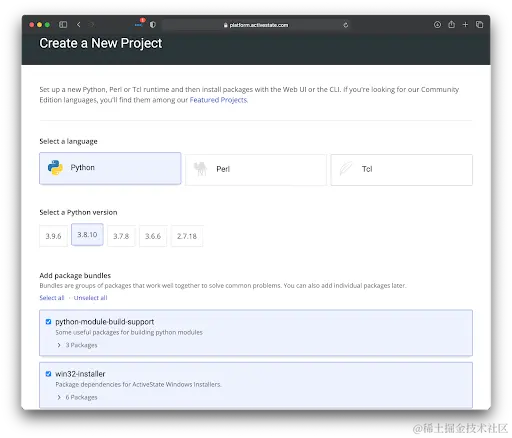
Task: Go back with the back arrow
Action: [x=79, y=25]
